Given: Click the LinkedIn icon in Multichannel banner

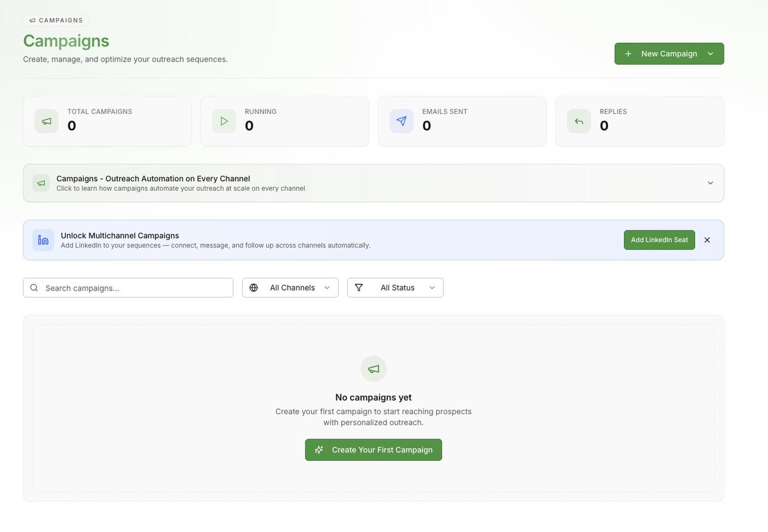Looking at the screenshot, I should (44, 240).
